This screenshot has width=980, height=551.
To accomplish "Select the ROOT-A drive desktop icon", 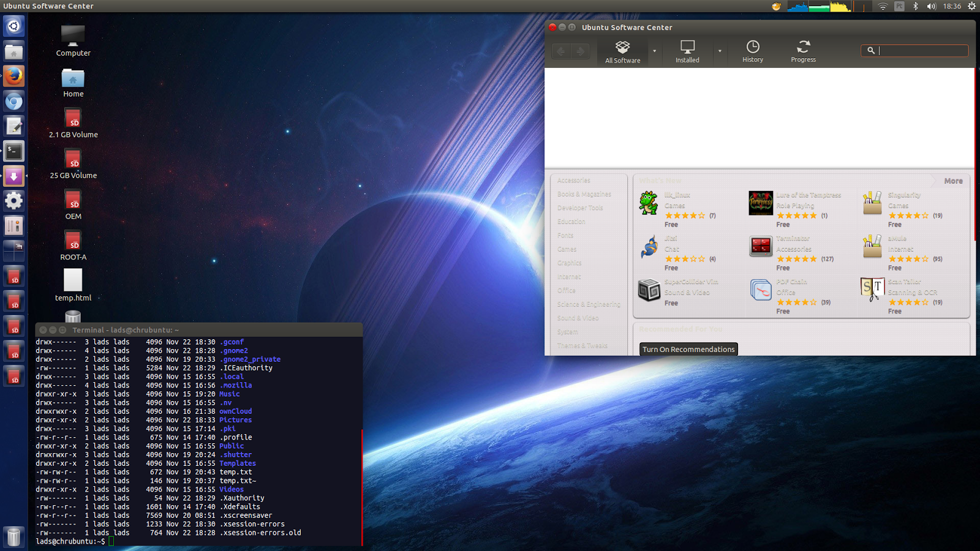I will click(x=73, y=246).
